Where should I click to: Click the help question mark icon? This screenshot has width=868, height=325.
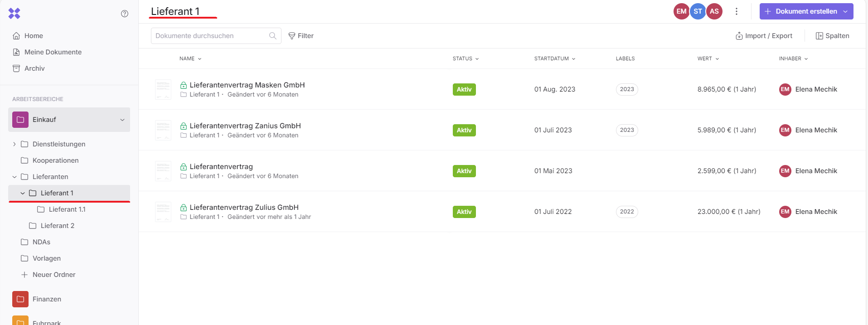[x=125, y=14]
